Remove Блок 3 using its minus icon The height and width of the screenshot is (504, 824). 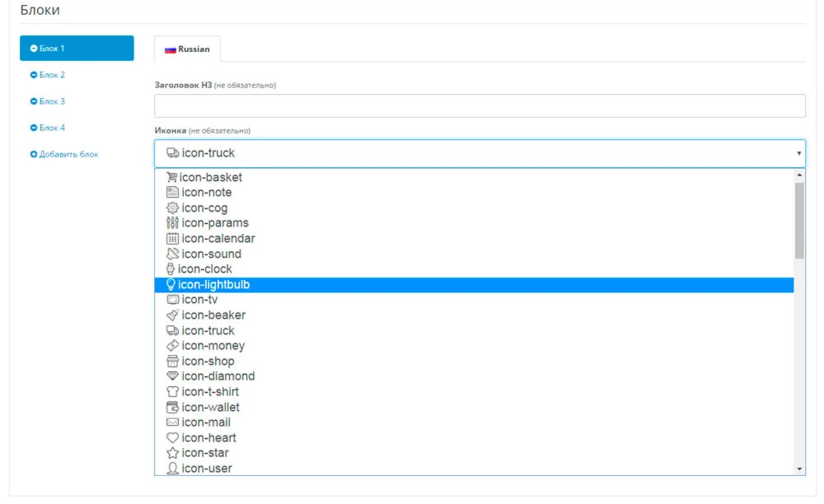coord(34,102)
